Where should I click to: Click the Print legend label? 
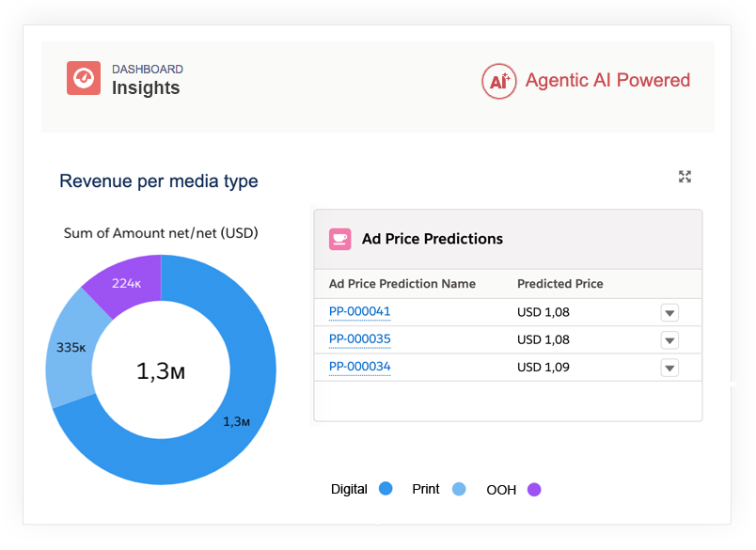425,489
